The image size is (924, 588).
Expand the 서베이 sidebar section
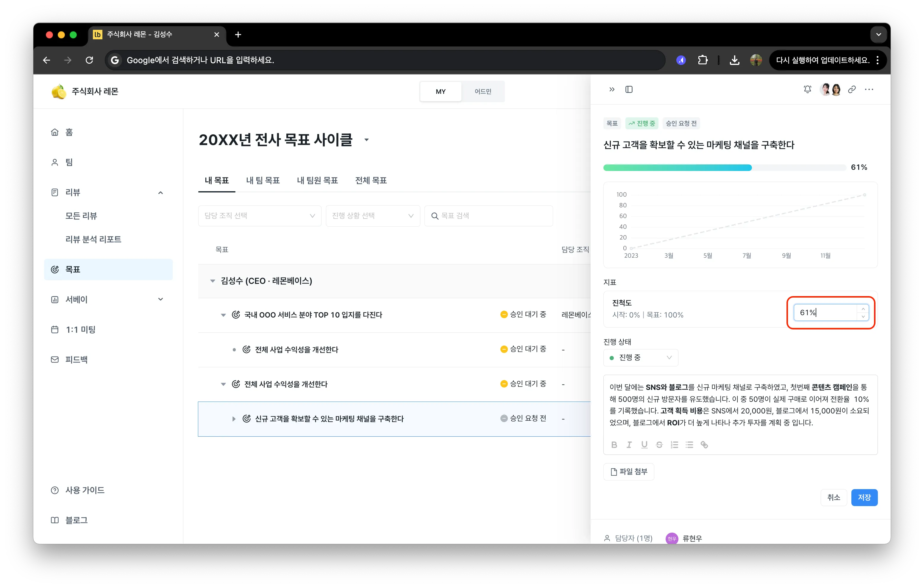[x=160, y=299]
